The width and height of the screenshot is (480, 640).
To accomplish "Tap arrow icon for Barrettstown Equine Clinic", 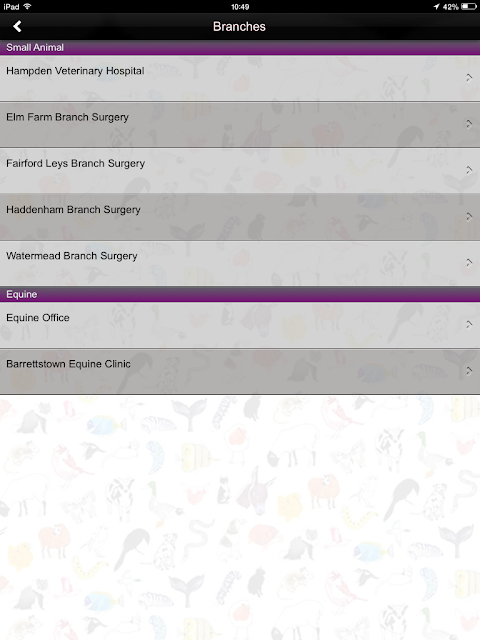I will [469, 371].
